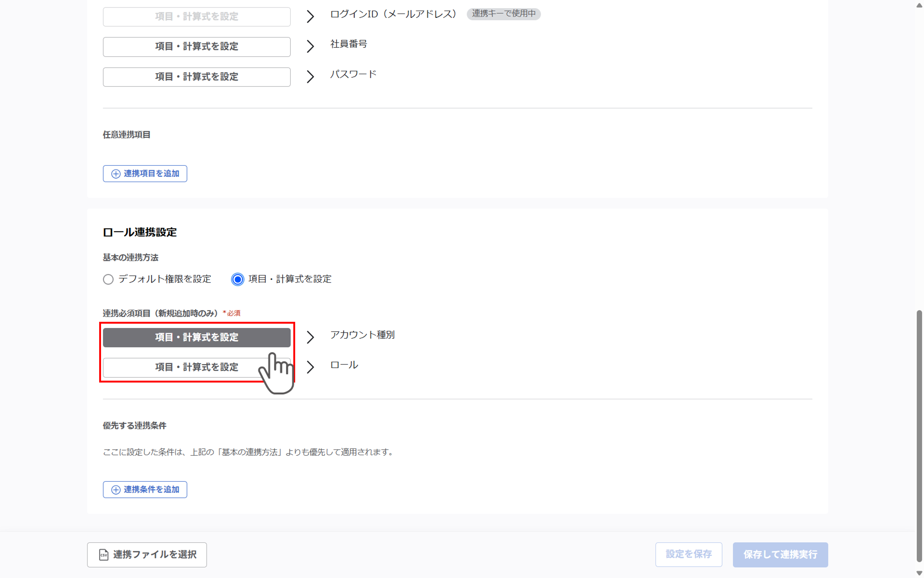Click 保存して連携実行 button
The image size is (924, 578).
click(x=780, y=554)
